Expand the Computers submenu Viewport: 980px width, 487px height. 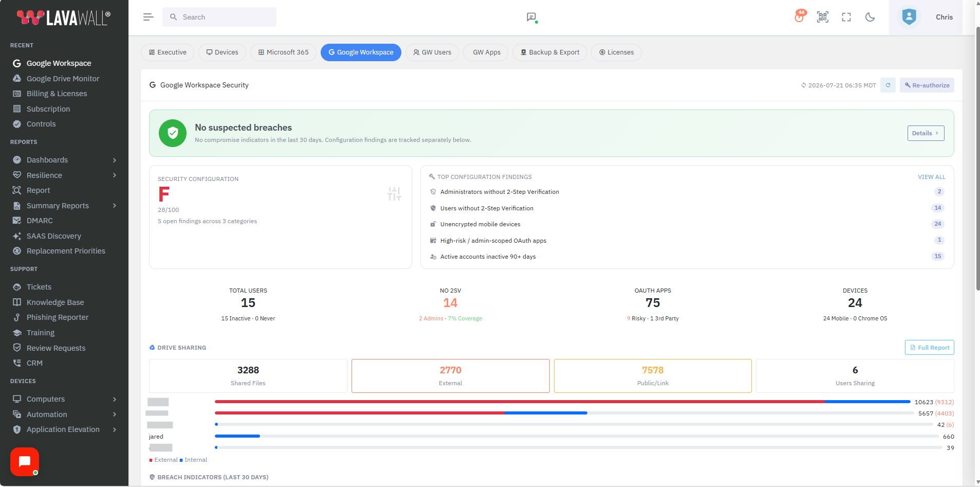(x=64, y=399)
